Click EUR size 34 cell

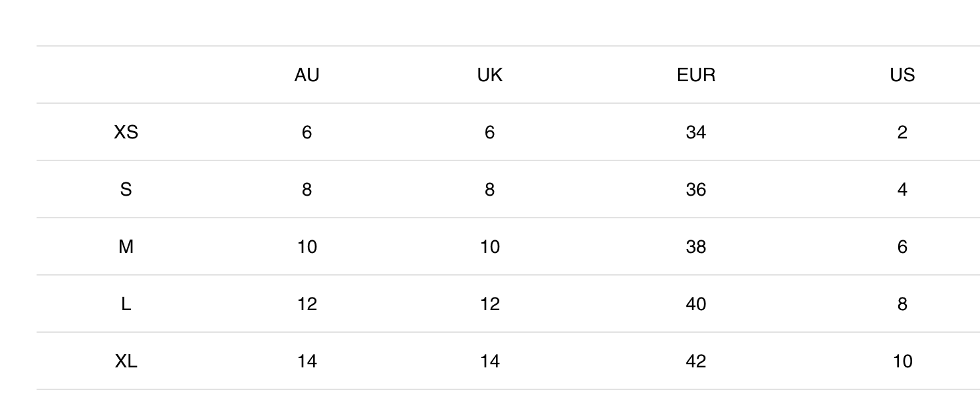click(x=696, y=132)
